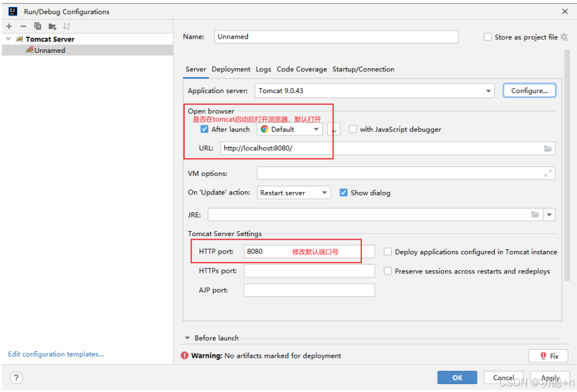Viewport: 577px width, 392px height.
Task: Click the JRE input field
Action: pos(376,214)
